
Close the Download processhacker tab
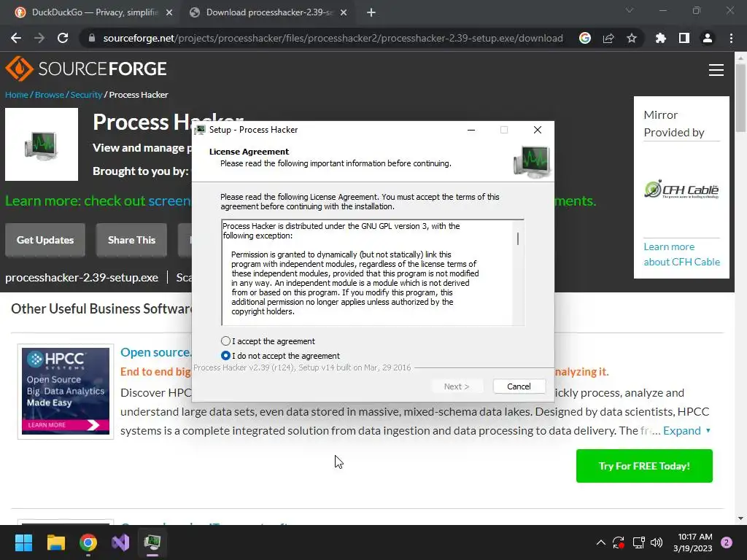click(344, 13)
